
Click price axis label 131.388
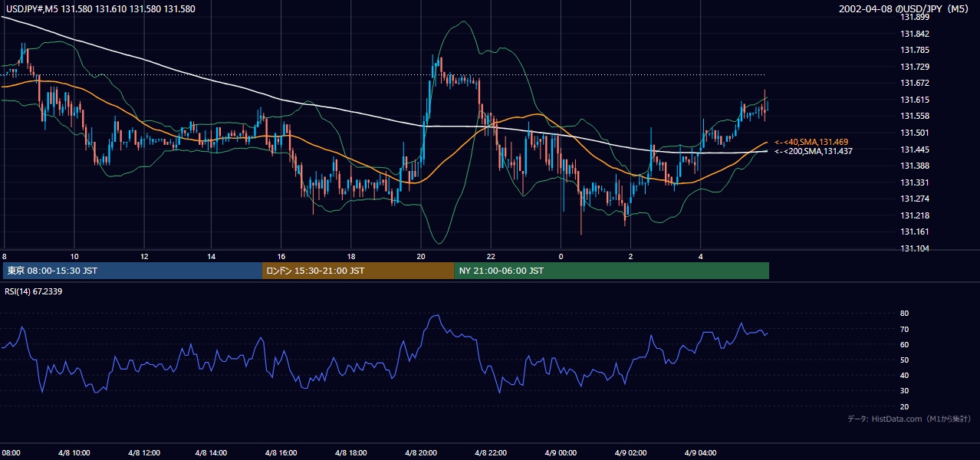(x=916, y=166)
